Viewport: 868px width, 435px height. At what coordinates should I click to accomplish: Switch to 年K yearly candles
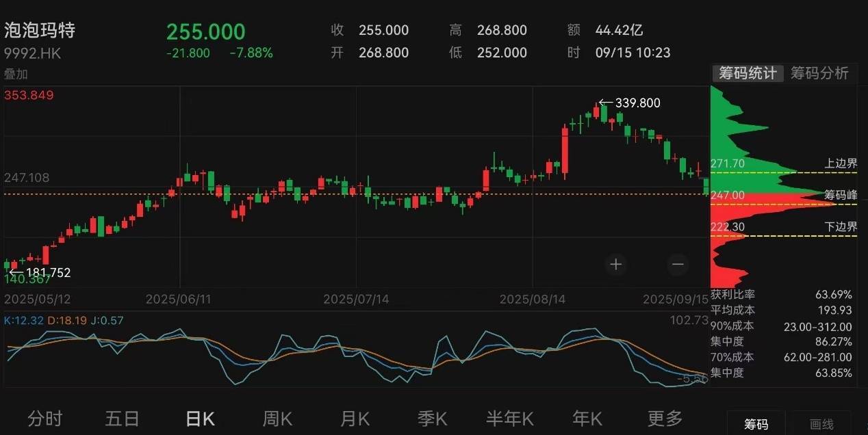pos(587,418)
